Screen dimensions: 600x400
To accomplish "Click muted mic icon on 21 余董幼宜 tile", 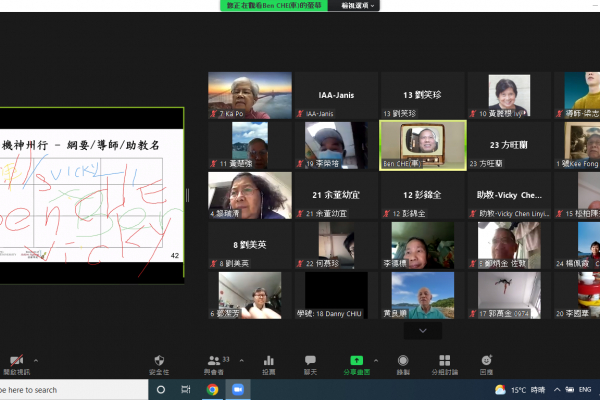I will [x=300, y=214].
